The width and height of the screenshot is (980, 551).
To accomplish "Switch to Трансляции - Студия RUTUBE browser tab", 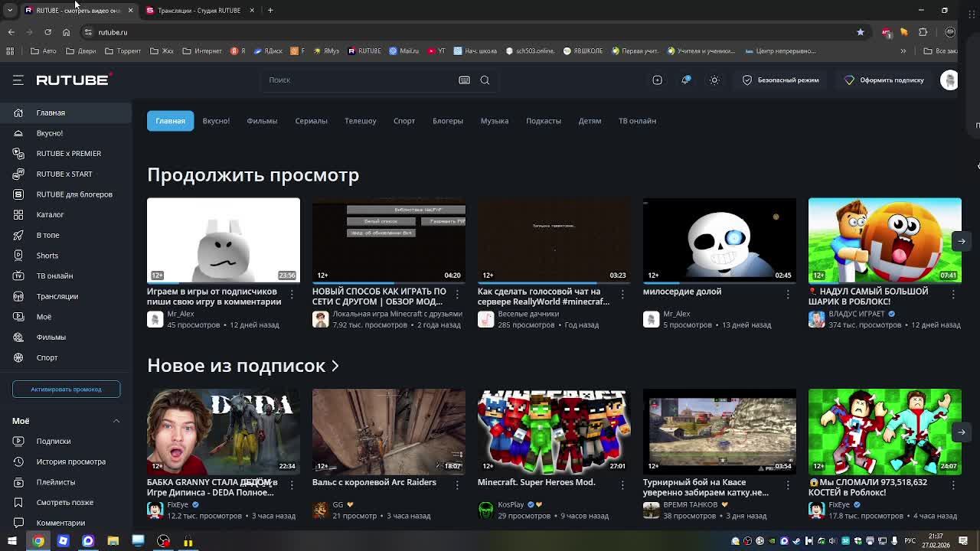I will point(199,10).
